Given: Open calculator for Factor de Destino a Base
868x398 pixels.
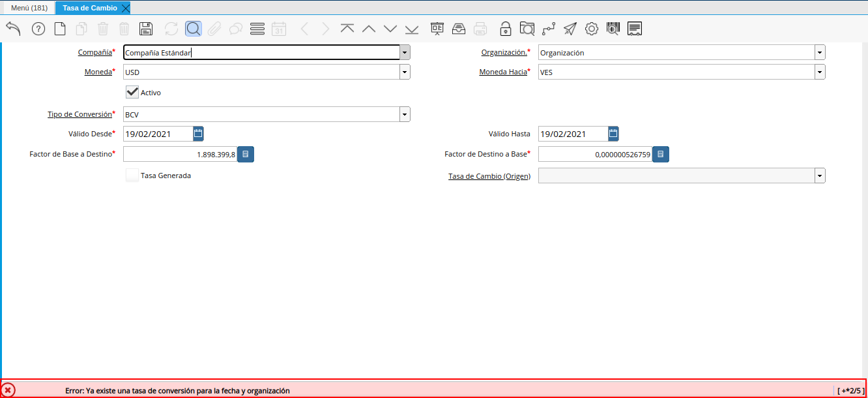Looking at the screenshot, I should 661,154.
